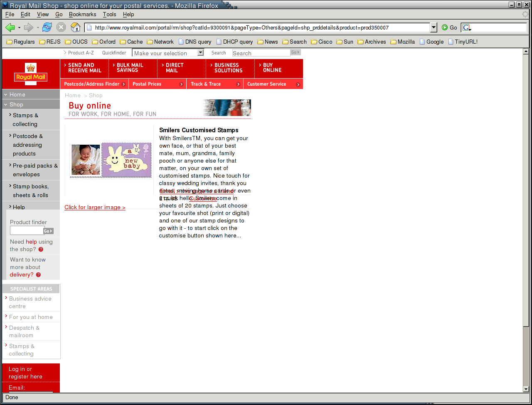
Task: Open the Forward button history dropdown arrow
Action: pos(37,28)
